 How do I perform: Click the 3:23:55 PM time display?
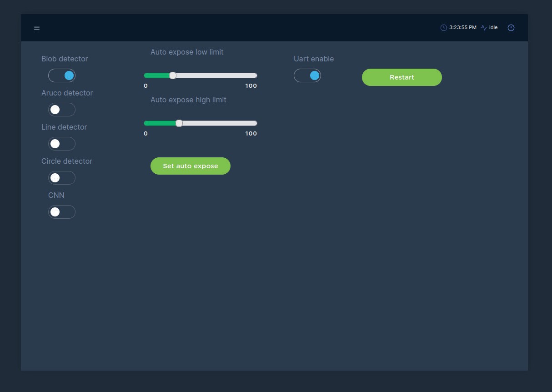tap(462, 28)
